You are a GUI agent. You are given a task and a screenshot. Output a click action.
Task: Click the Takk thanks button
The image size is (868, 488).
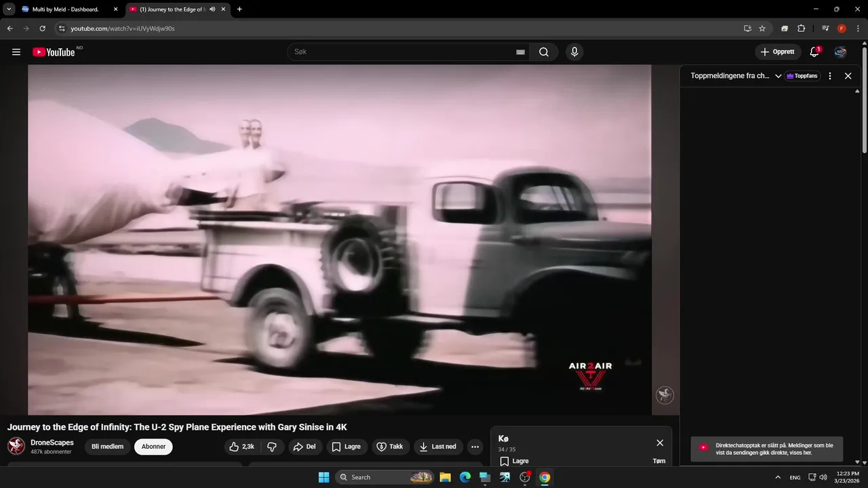coord(390,447)
